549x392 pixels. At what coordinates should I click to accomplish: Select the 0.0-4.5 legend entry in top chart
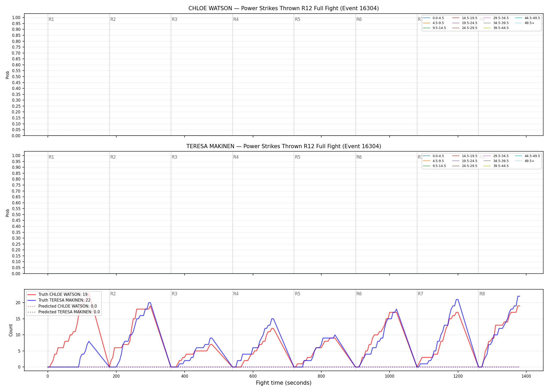433,18
